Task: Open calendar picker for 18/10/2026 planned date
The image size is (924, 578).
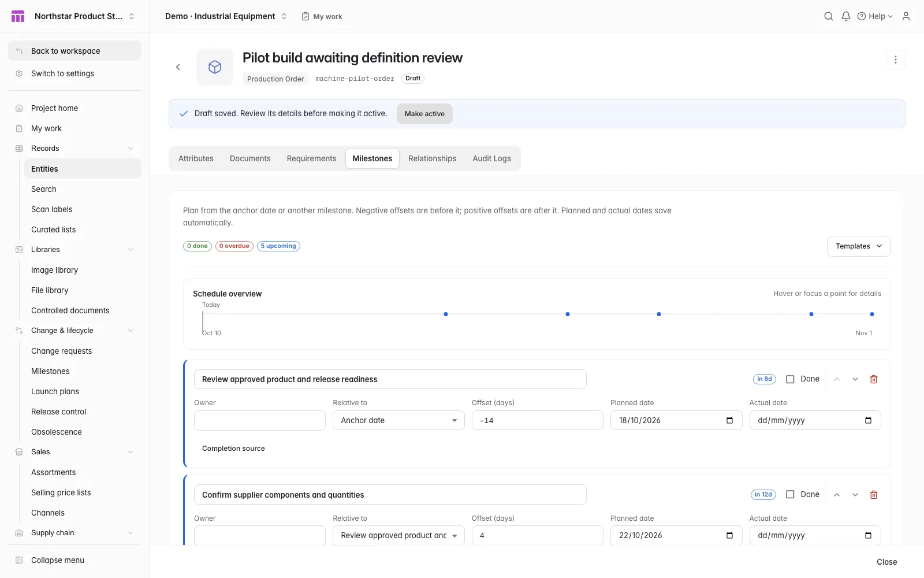Action: click(x=729, y=420)
